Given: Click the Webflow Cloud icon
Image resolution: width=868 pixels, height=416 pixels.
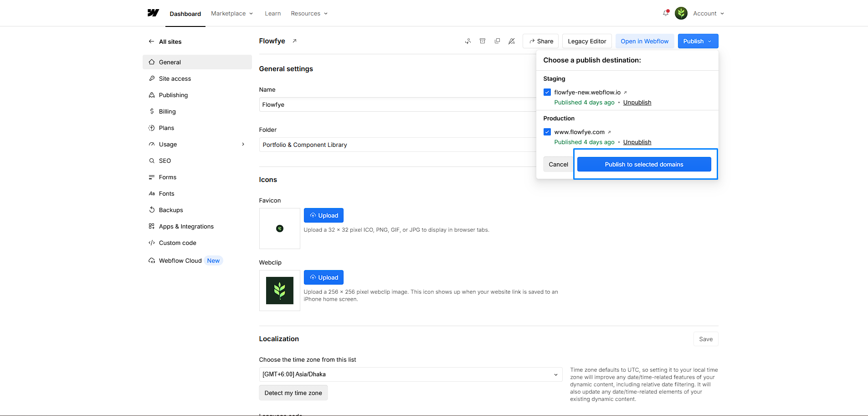Looking at the screenshot, I should point(152,260).
